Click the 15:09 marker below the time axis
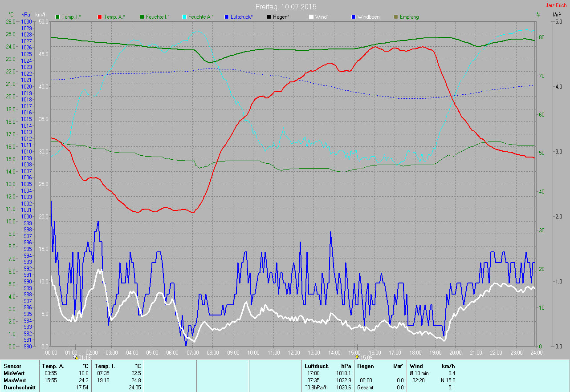Image resolution: width=570 pixels, height=392 pixels. click(364, 357)
